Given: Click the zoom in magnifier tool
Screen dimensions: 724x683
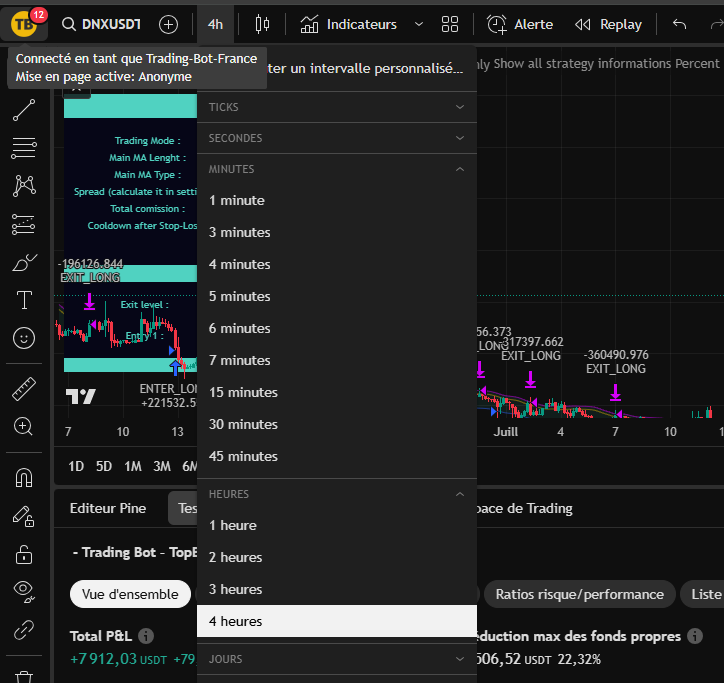Looking at the screenshot, I should point(24,426).
